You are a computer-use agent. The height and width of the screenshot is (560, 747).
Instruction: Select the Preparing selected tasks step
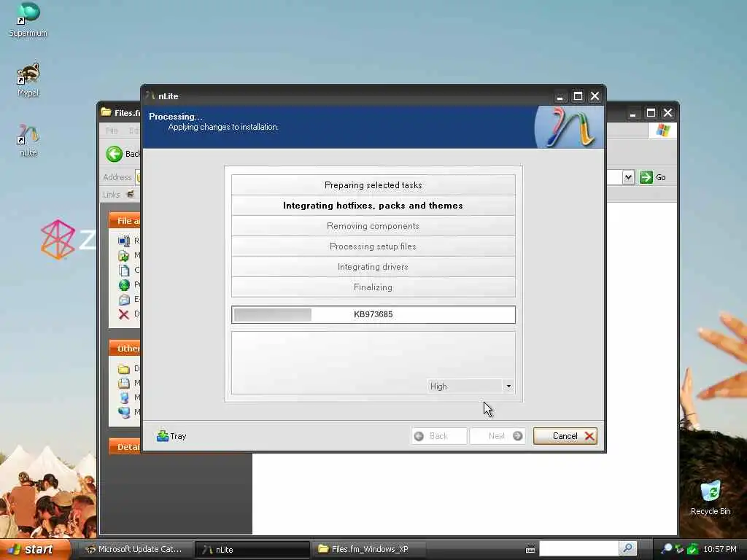point(373,184)
